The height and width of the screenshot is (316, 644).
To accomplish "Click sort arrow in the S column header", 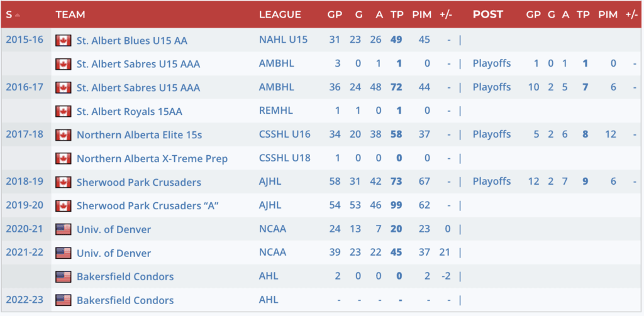I will pos(17,14).
